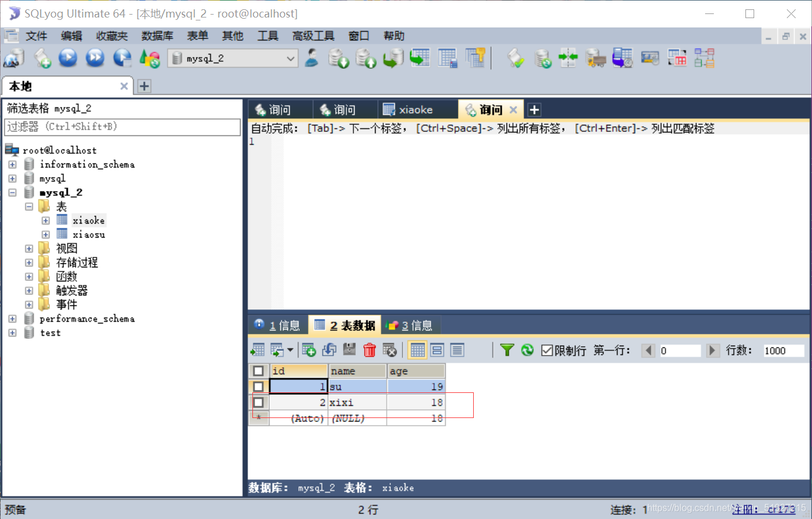
Task: Open the 高级工具 menu
Action: [x=313, y=36]
